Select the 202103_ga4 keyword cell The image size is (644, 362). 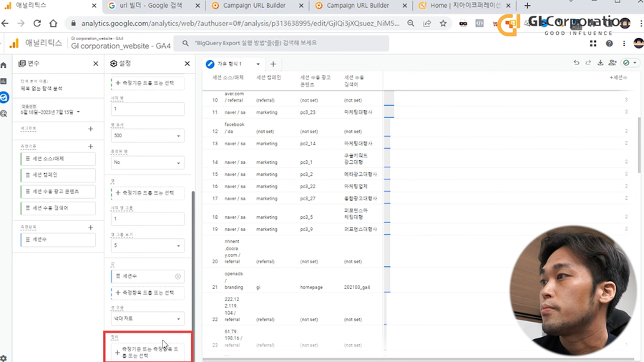click(x=357, y=288)
